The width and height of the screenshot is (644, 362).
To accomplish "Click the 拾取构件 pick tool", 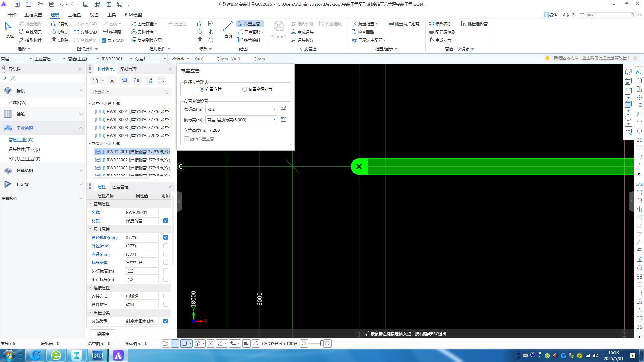I will [x=30, y=40].
